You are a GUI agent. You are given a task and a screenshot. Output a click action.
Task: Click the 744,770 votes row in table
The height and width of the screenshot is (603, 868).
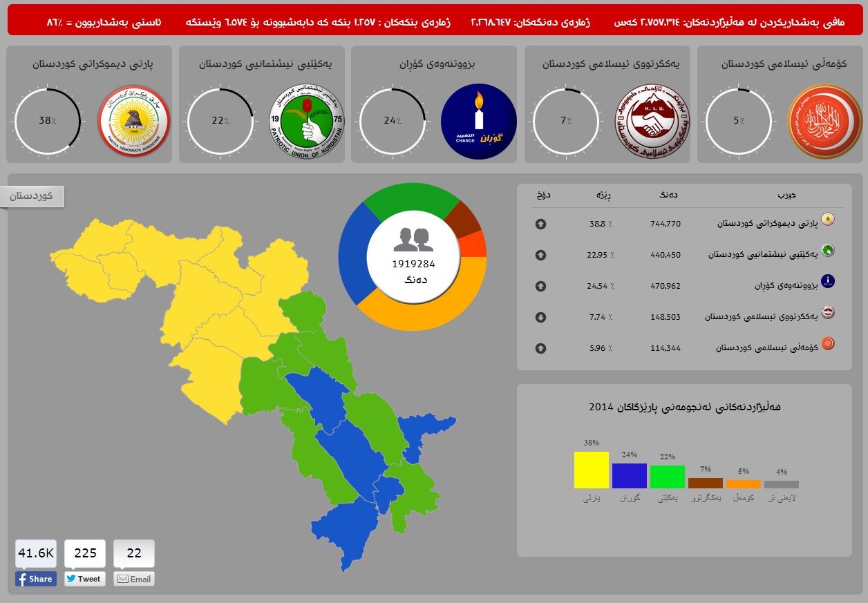click(666, 224)
